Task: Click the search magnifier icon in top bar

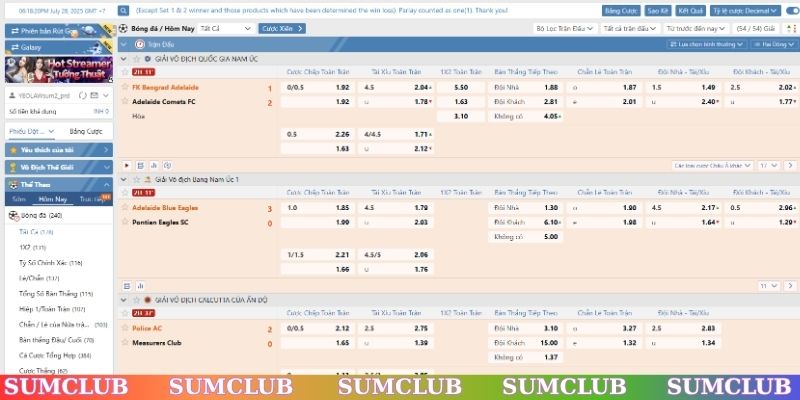Action: [x=123, y=10]
